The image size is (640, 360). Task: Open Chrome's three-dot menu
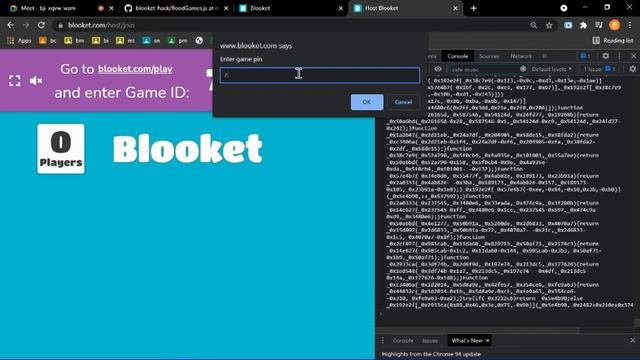click(x=630, y=25)
